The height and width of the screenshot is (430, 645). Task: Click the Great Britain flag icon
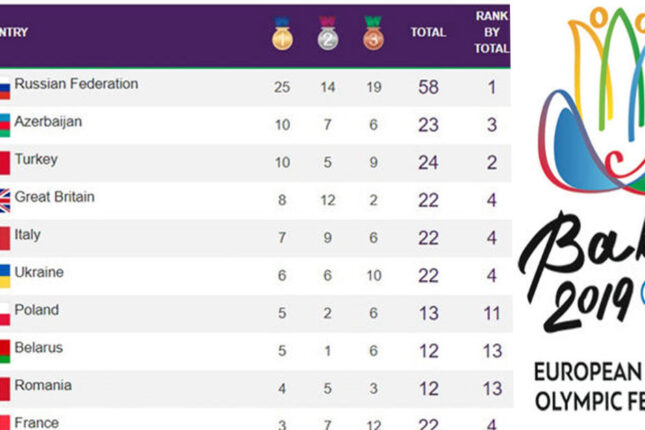(x=5, y=200)
